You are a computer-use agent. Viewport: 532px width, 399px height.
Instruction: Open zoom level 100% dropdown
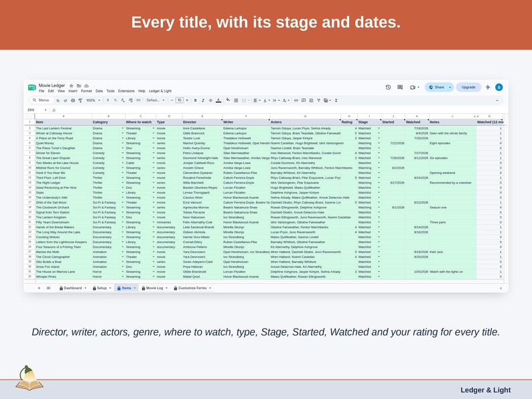[x=93, y=100]
